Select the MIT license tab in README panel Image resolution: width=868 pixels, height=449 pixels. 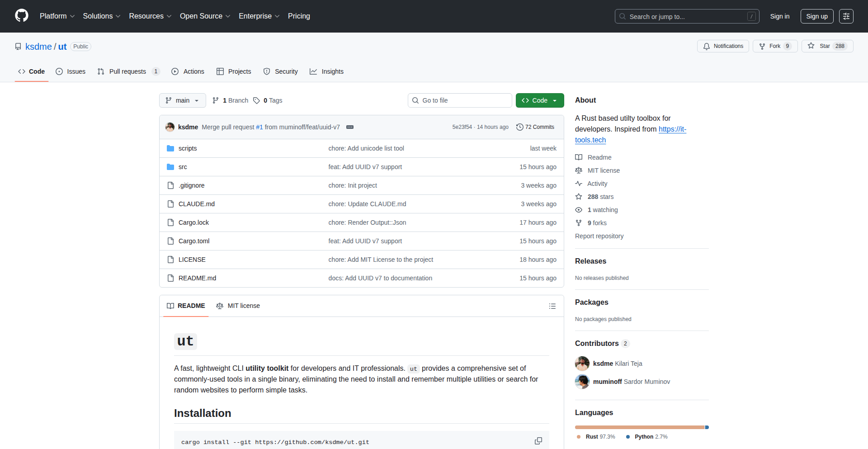coord(238,306)
